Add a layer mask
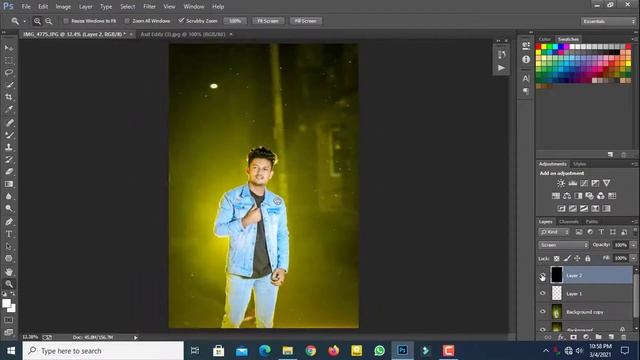The width and height of the screenshot is (640, 360). click(573, 337)
